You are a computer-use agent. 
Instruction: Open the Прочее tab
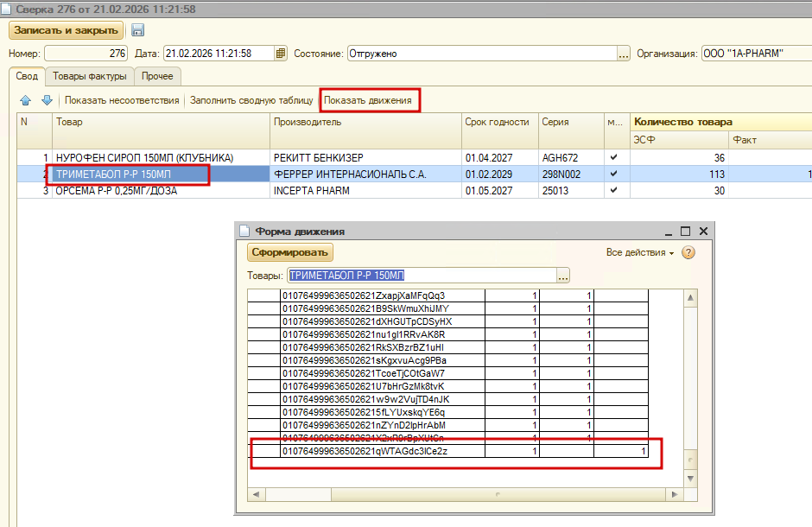157,76
